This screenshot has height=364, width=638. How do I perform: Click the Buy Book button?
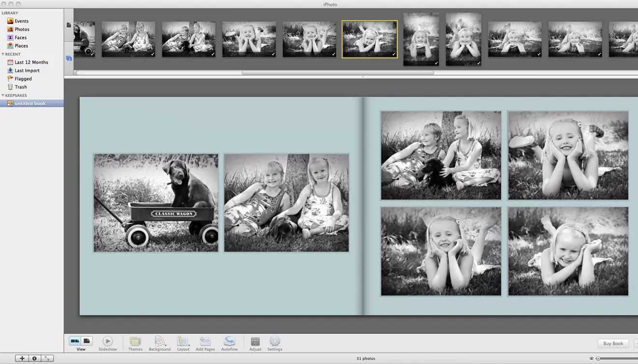pos(613,344)
